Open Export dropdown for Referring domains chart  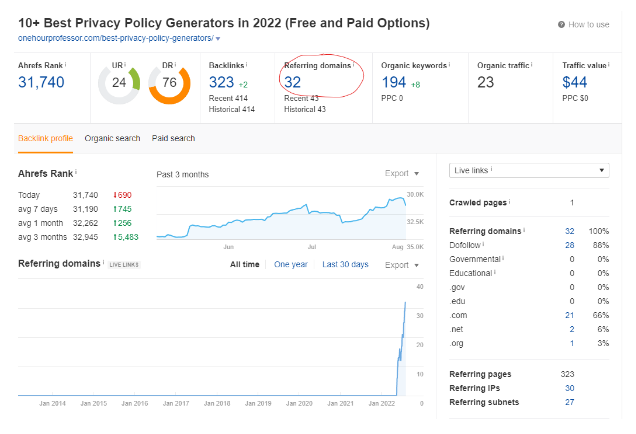pos(402,265)
